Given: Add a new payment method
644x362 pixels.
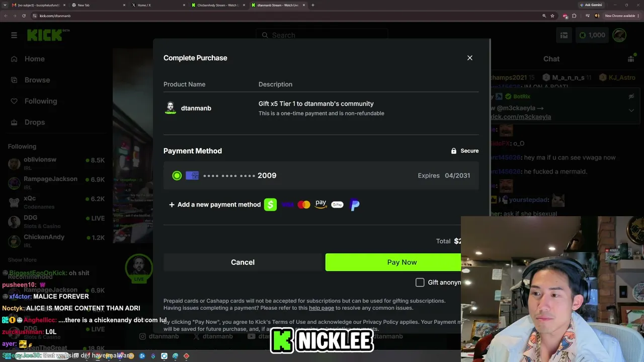Looking at the screenshot, I should pyautogui.click(x=215, y=205).
